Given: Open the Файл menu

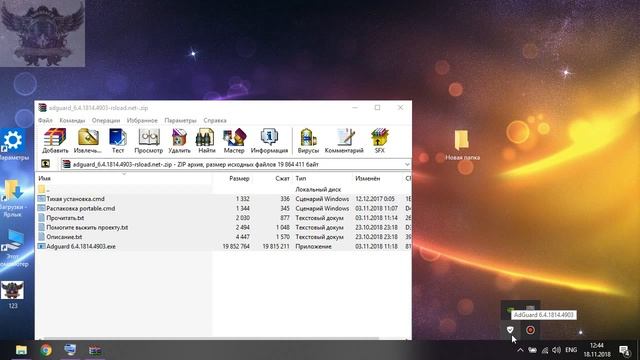Looking at the screenshot, I should coord(45,120).
